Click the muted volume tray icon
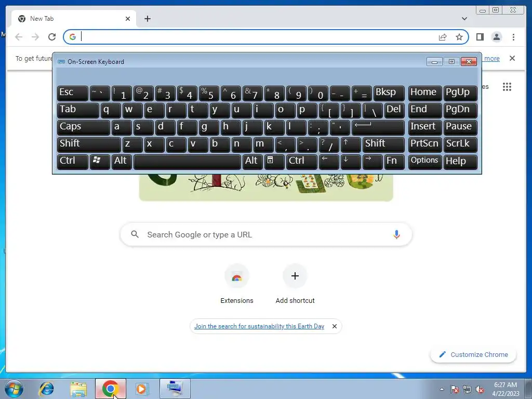The width and height of the screenshot is (532, 399). click(480, 390)
